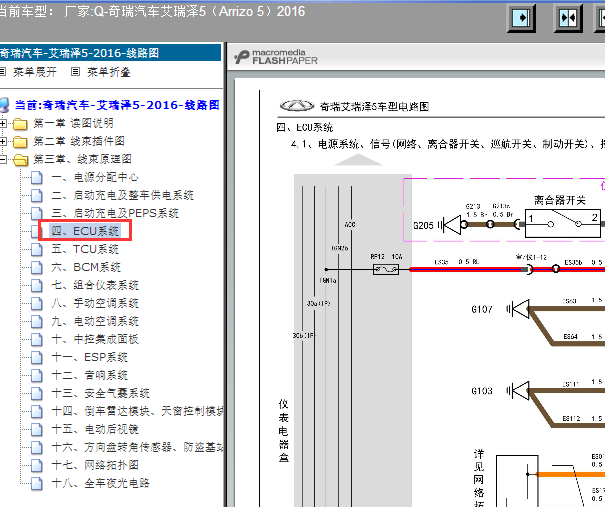Viewport: 605px width, 507px height.
Task: Click document icon beside 六、BCM系统
Action: (x=37, y=268)
